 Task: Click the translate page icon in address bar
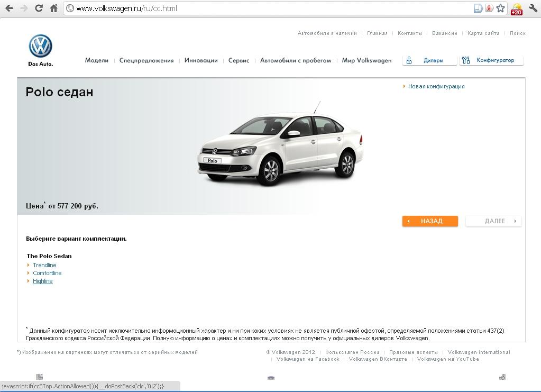point(478,8)
